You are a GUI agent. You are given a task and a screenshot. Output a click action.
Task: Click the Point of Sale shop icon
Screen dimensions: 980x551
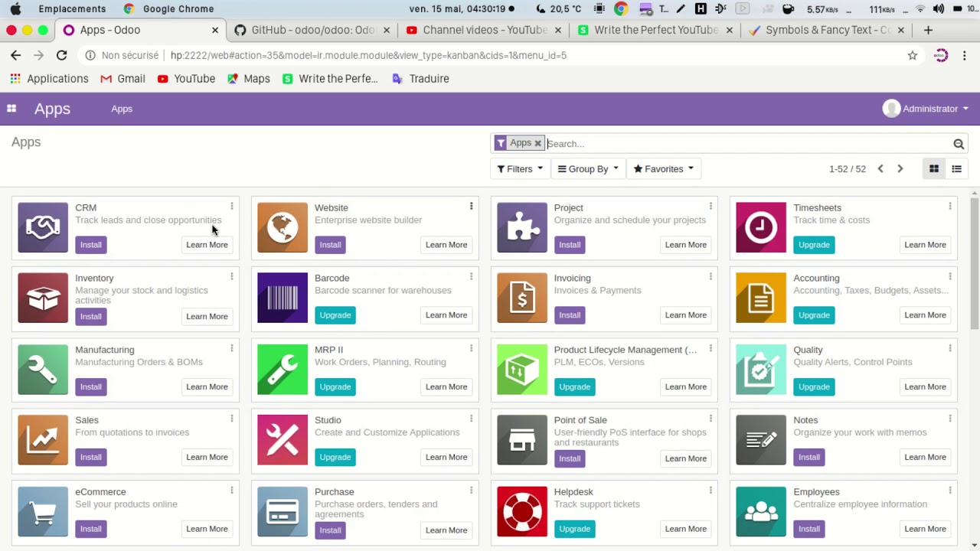click(522, 440)
